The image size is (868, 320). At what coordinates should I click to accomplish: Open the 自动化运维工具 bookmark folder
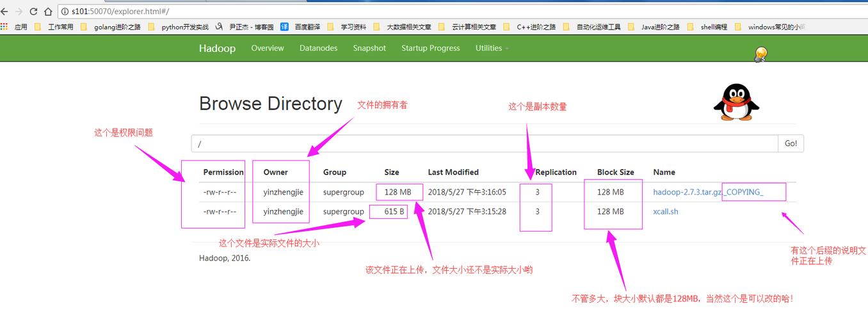coord(592,27)
